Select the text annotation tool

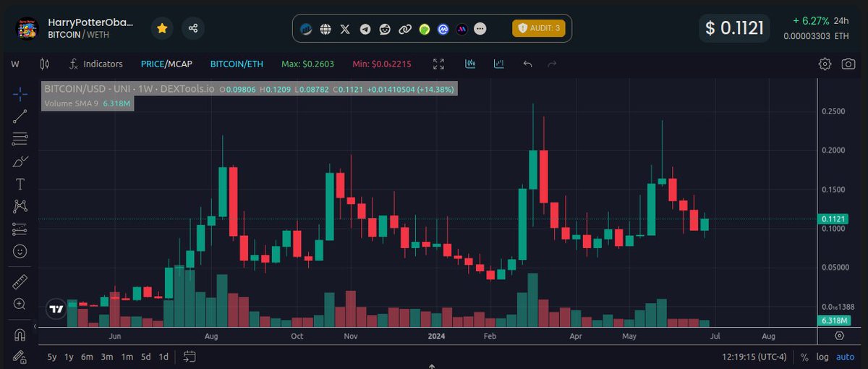(20, 184)
